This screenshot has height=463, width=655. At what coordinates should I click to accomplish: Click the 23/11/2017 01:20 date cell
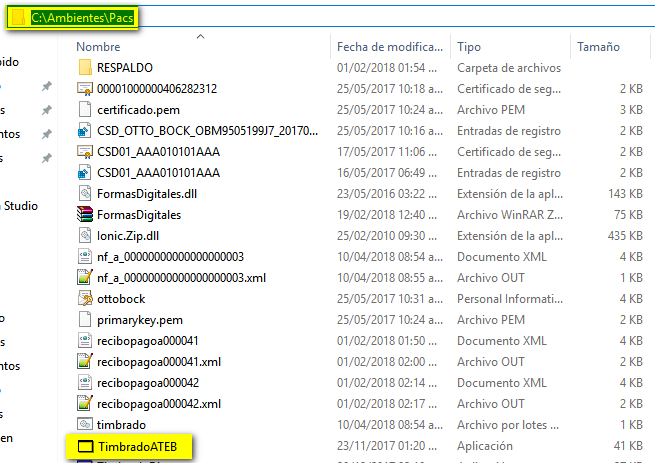click(x=387, y=446)
